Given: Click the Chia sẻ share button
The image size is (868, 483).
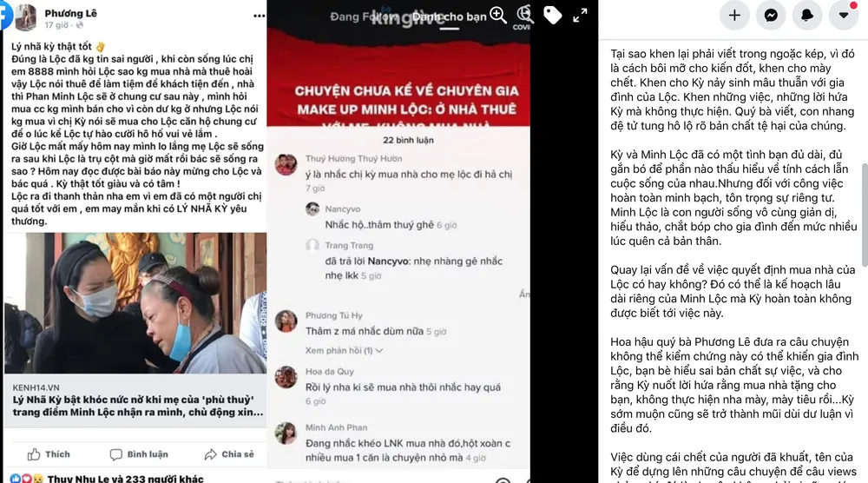Looking at the screenshot, I should 229,454.
